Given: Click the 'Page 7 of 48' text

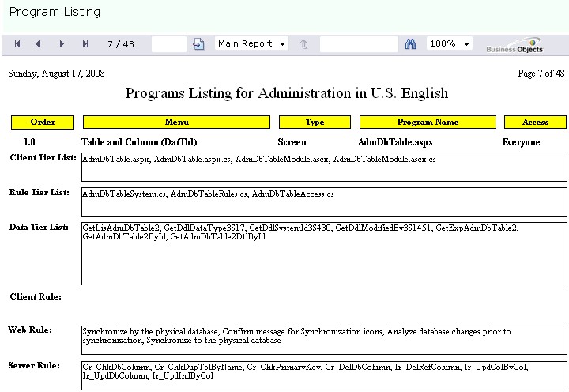Looking at the screenshot, I should 541,73.
